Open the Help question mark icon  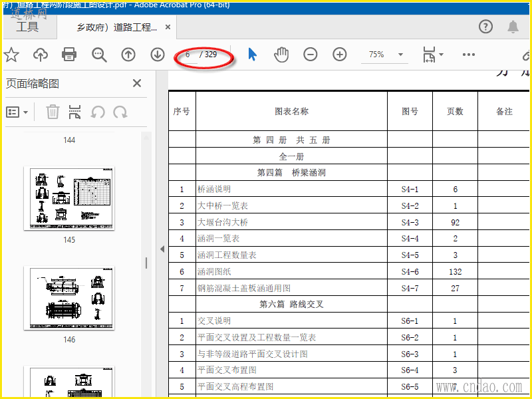click(x=486, y=27)
